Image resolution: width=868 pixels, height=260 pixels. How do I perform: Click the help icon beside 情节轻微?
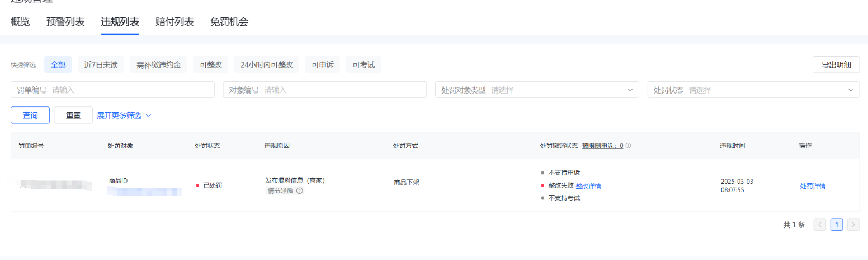300,191
